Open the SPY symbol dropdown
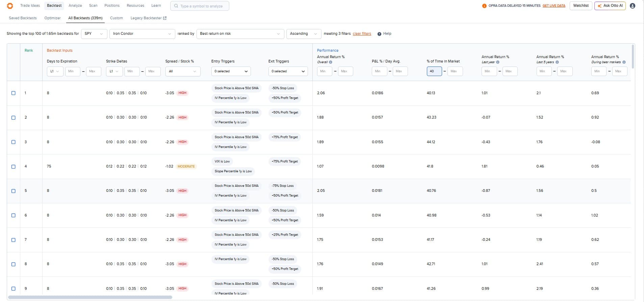Screen dimensions: 644x302 [94, 34]
